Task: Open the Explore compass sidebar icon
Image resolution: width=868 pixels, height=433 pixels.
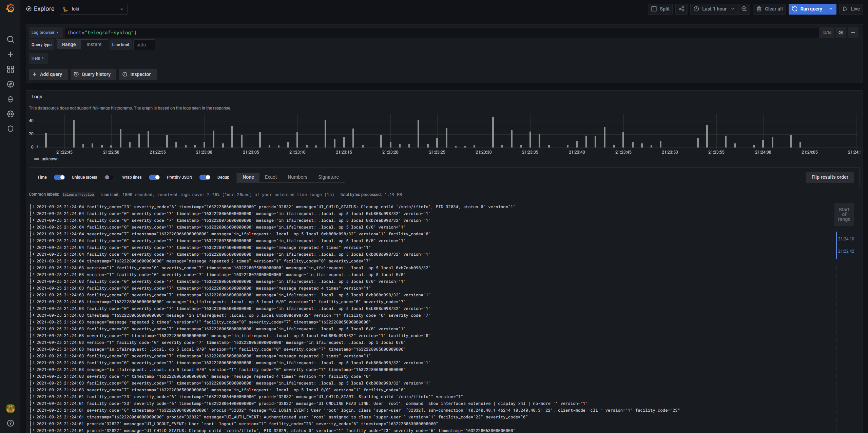Action: coord(11,84)
